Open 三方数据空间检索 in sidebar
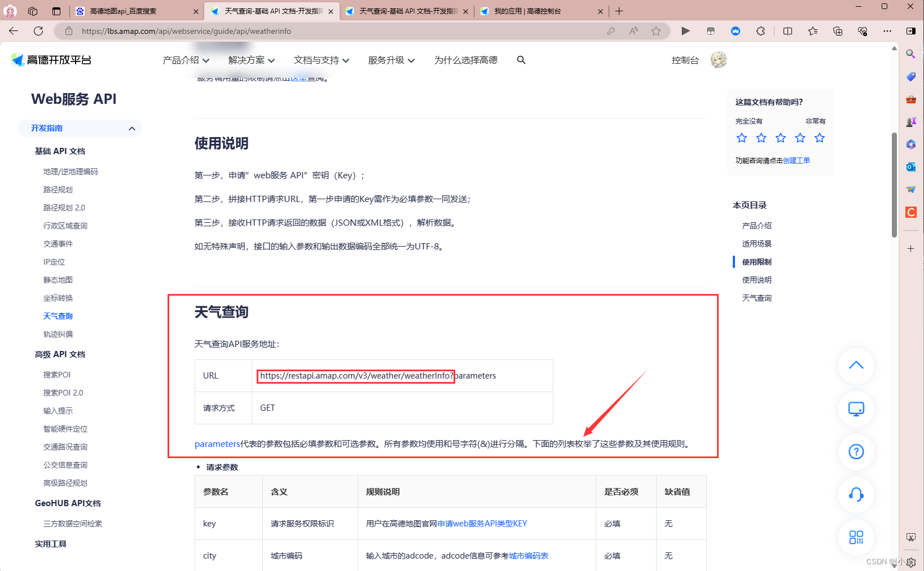Viewport: 924px width, 571px height. point(73,524)
